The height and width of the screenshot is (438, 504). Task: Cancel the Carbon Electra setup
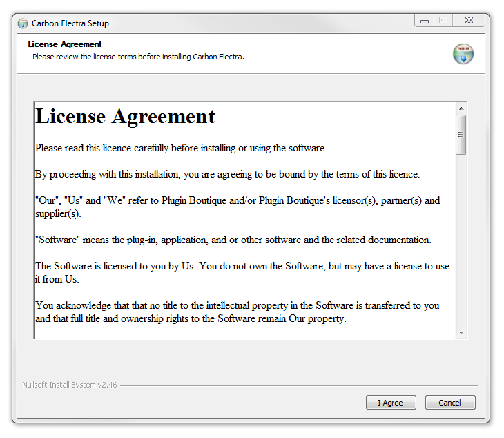click(450, 402)
